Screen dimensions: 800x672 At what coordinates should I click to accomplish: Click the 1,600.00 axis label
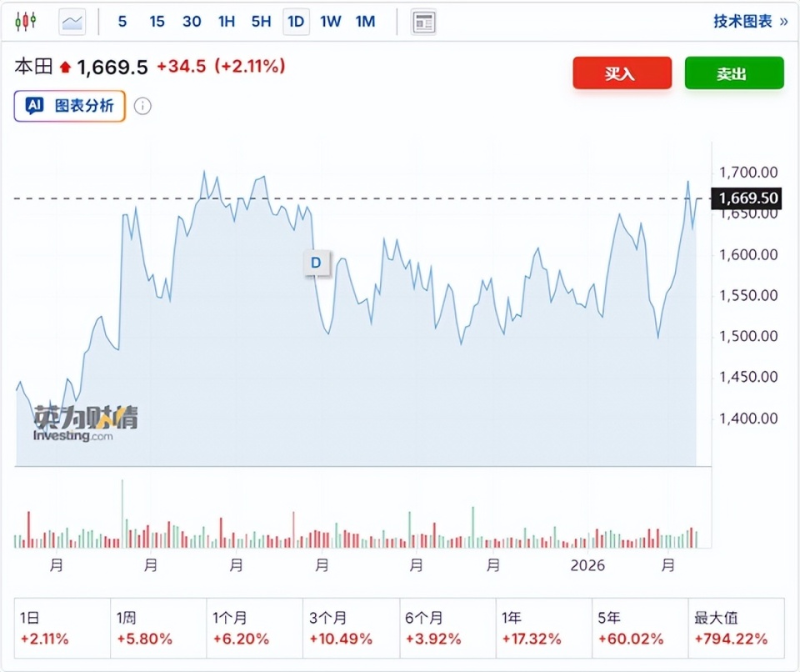click(748, 254)
